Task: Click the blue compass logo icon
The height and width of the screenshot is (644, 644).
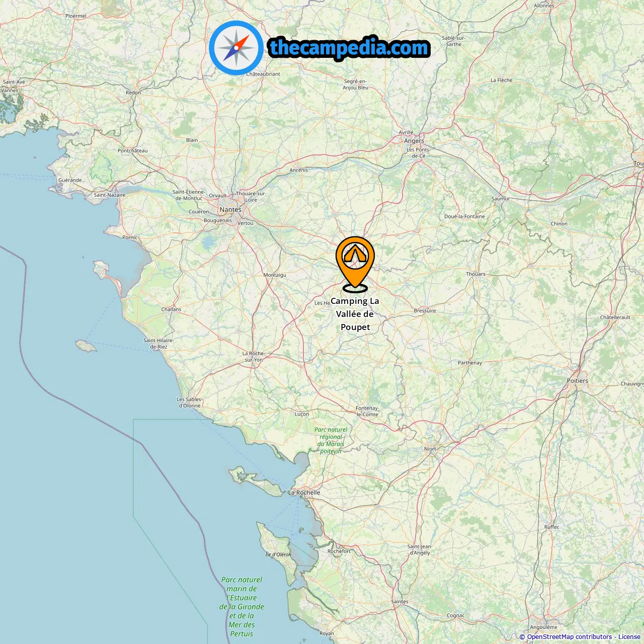Action: tap(236, 48)
